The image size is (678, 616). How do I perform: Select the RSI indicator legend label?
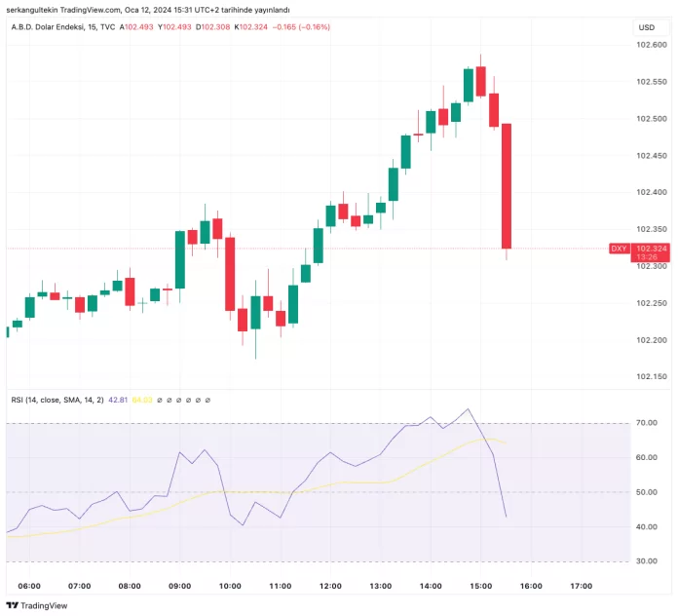click(x=48, y=400)
